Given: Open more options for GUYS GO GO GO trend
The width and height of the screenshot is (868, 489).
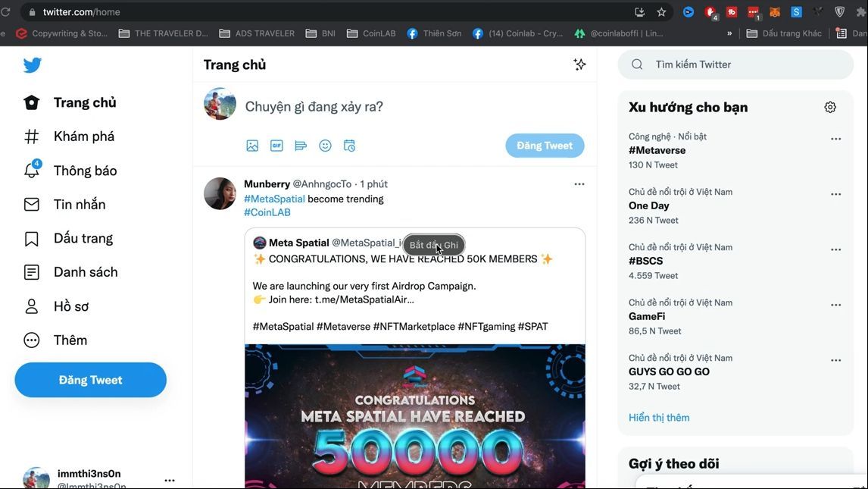Looking at the screenshot, I should 836,361.
